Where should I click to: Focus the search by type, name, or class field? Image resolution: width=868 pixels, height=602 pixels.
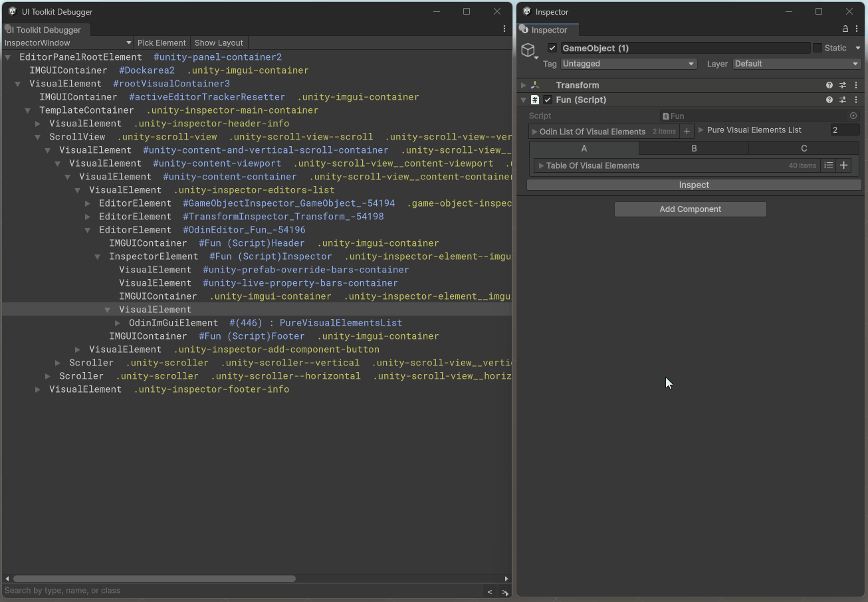[x=242, y=591]
